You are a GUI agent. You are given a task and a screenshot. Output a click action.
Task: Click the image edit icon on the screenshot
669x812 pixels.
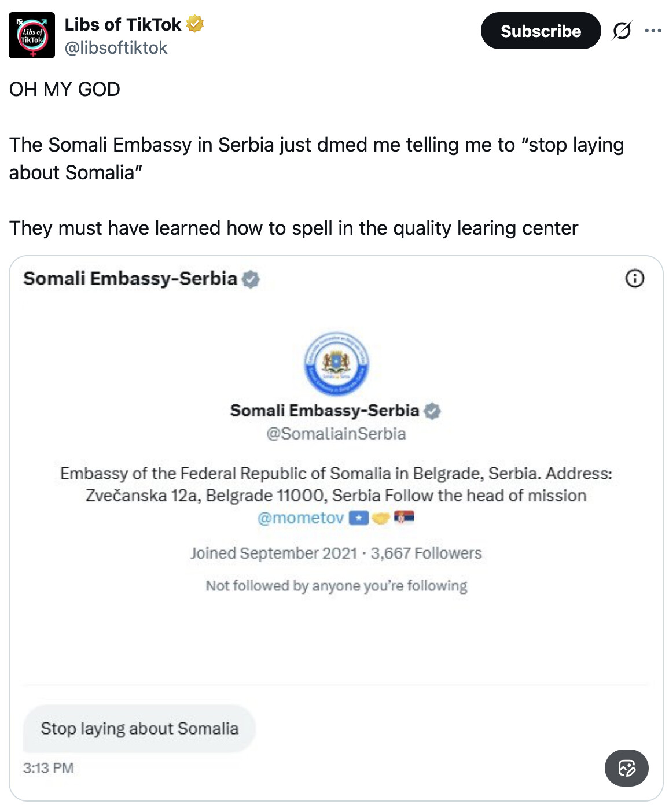pos(626,768)
